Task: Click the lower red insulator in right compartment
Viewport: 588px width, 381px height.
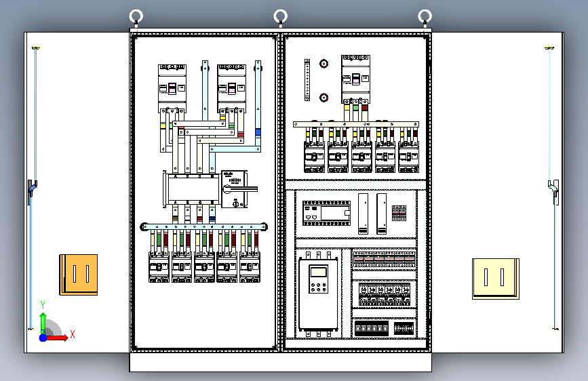Action: (x=324, y=98)
